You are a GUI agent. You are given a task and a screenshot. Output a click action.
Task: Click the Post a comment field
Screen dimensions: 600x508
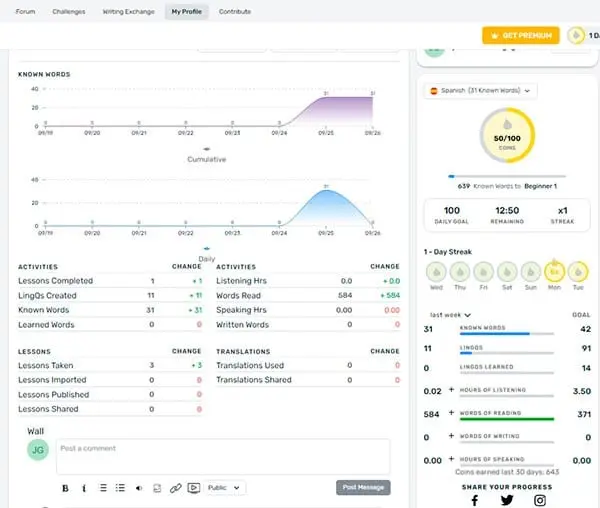tap(223, 457)
